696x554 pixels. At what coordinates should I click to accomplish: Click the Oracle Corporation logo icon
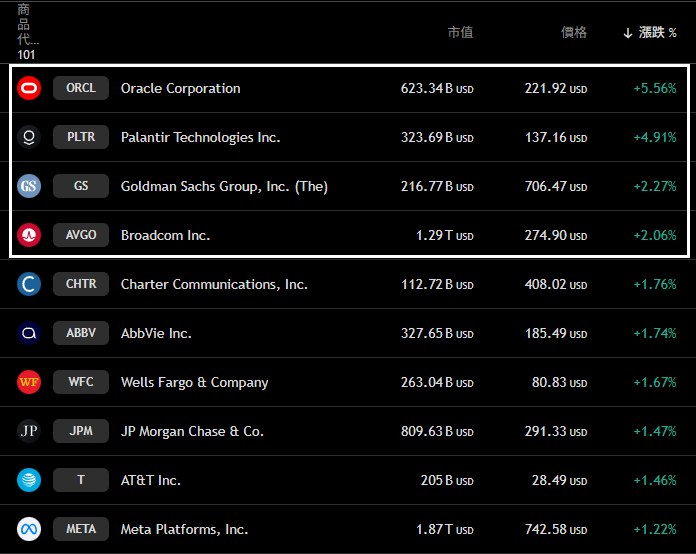(x=29, y=88)
